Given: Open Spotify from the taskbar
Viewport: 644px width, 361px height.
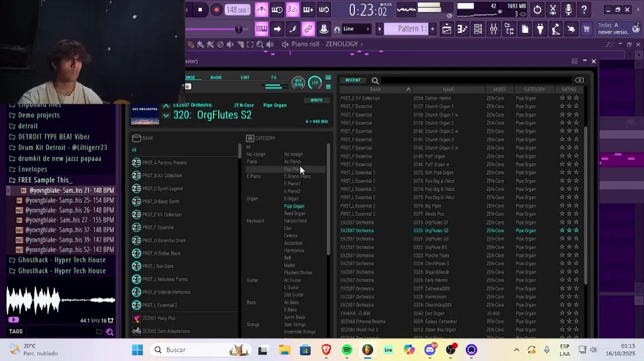Looking at the screenshot, I should point(347,350).
